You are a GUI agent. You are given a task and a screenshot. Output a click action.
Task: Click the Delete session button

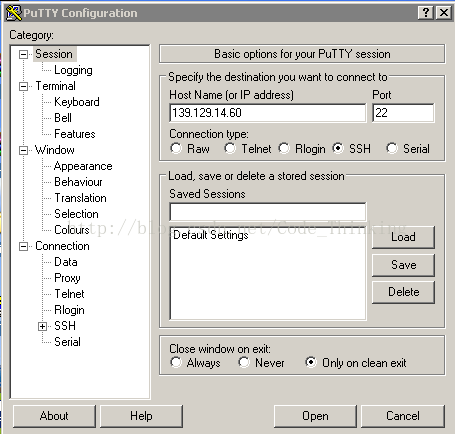click(x=403, y=292)
